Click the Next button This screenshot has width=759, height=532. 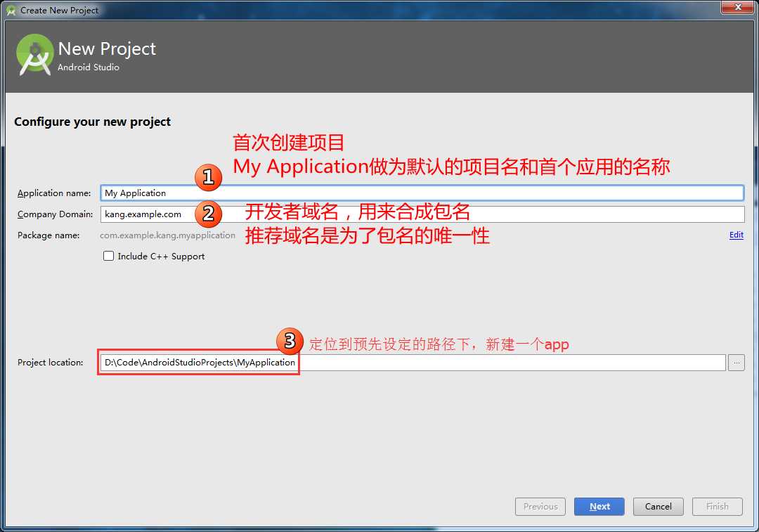click(599, 506)
